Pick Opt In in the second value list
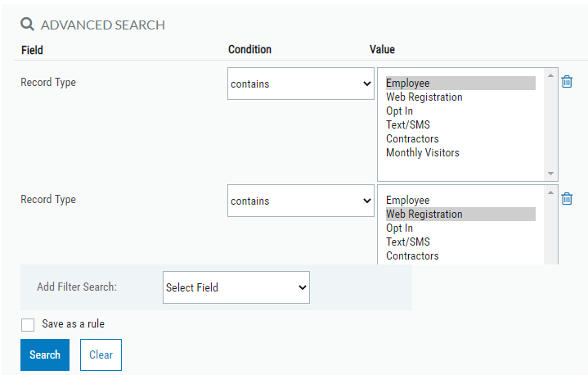This screenshot has width=588, height=375. [x=399, y=228]
